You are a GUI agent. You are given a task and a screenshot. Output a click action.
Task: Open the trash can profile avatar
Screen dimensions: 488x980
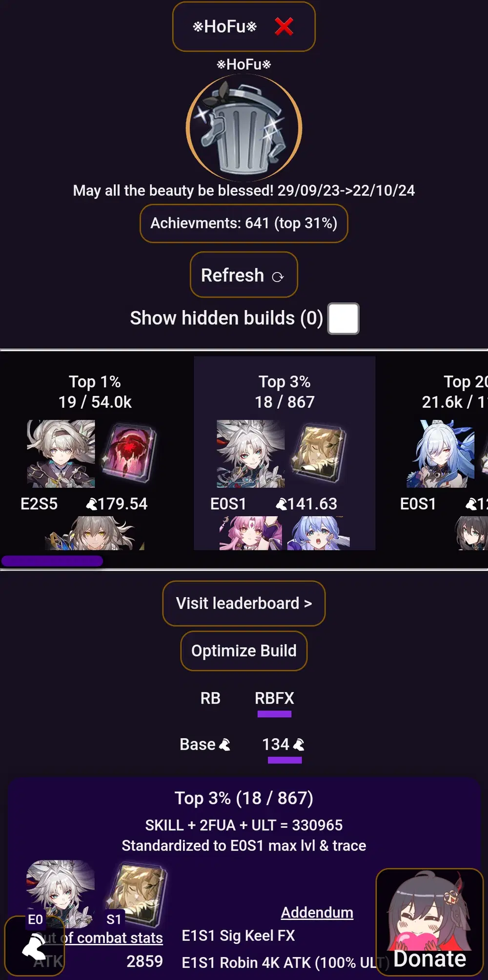coord(244,128)
